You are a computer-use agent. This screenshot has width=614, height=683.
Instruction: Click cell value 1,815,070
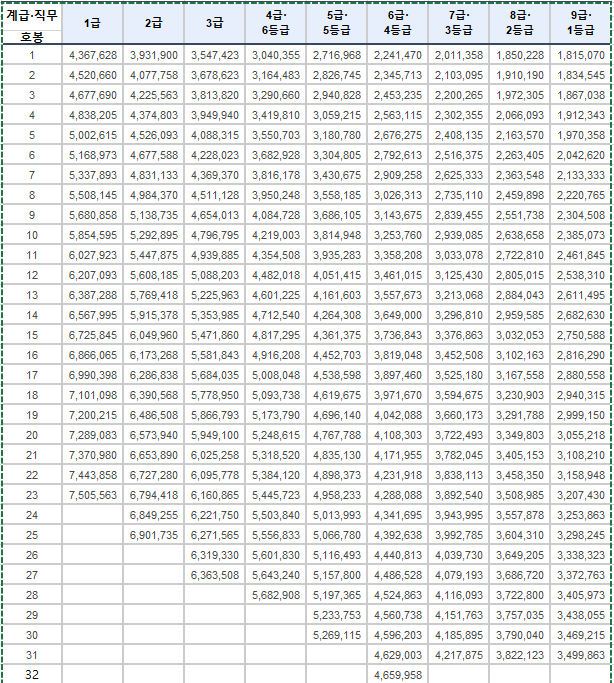[580, 55]
